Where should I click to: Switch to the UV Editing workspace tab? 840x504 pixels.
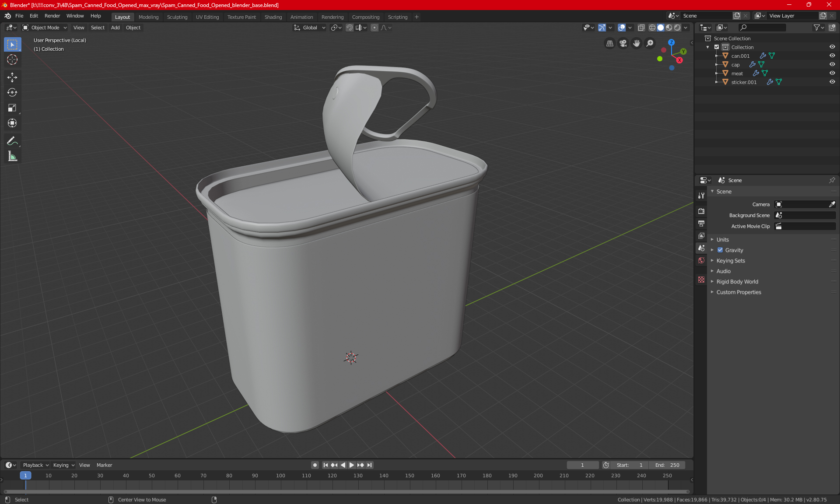point(207,17)
